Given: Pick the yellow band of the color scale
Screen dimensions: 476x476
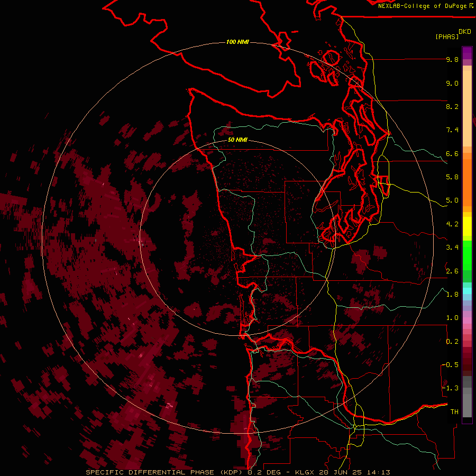Looking at the screenshot, I should click(x=467, y=226).
